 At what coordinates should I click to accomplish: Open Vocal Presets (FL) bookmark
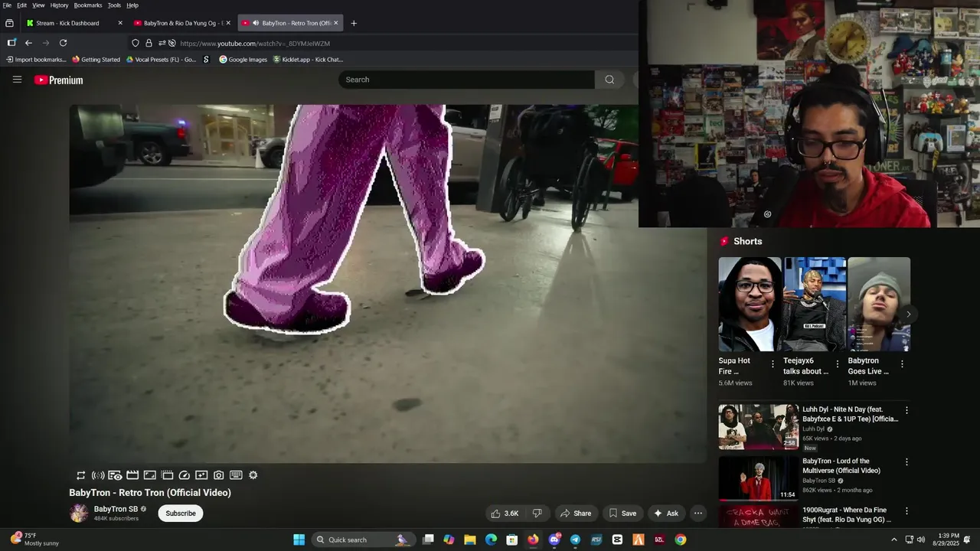(162, 60)
